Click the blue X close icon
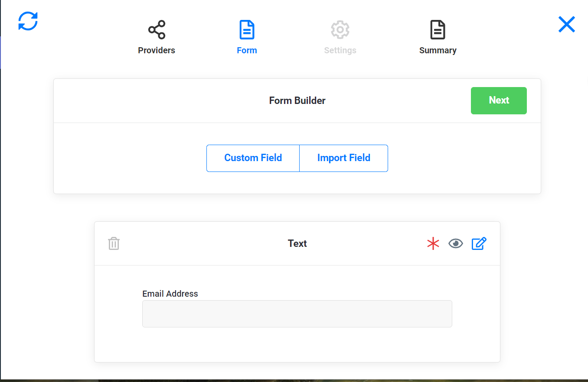Screen dimensions: 588x382 click(566, 24)
